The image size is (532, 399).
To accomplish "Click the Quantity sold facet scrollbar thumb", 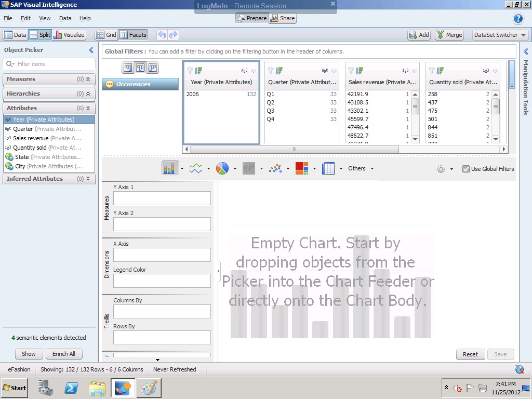I will pyautogui.click(x=495, y=107).
